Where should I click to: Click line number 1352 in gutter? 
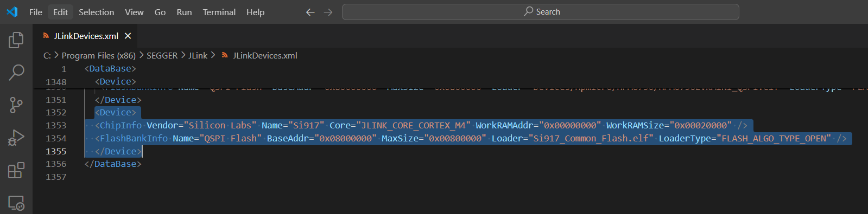tap(56, 112)
